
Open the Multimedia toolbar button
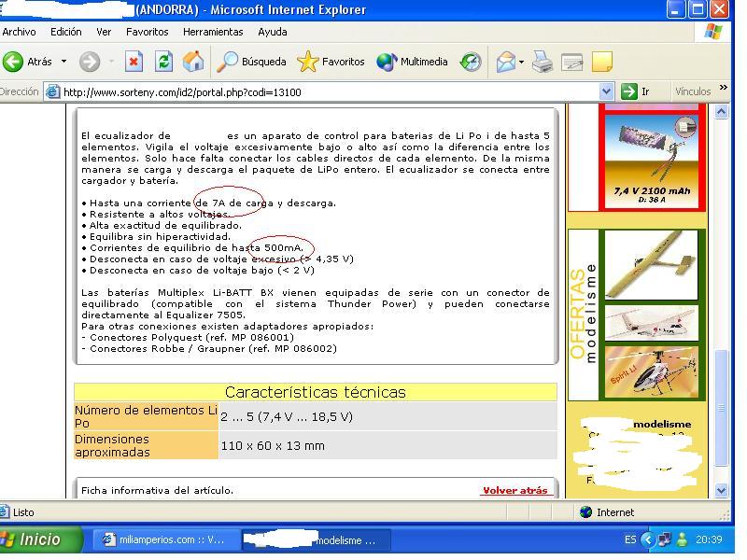click(x=412, y=62)
